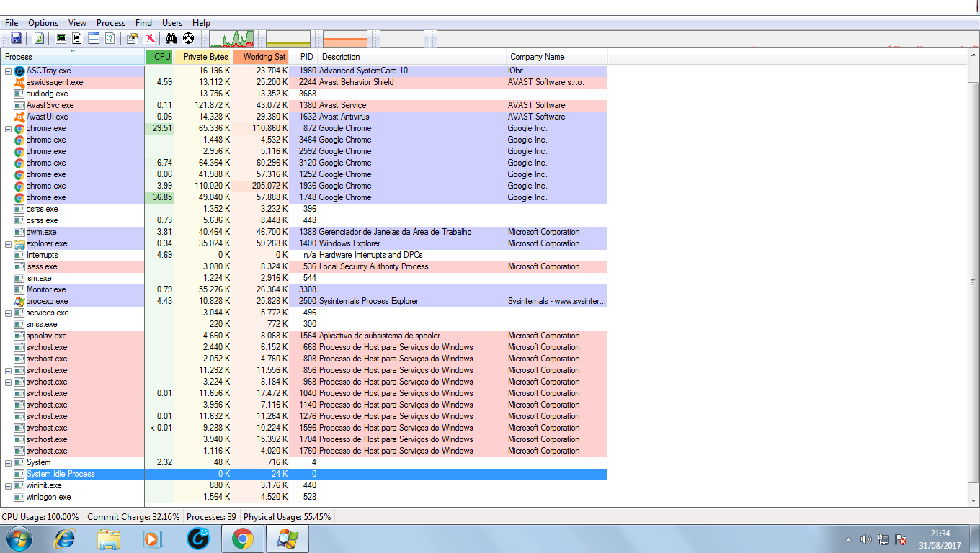
Task: Click the crosshair Find Window's Process icon
Action: pyautogui.click(x=189, y=38)
